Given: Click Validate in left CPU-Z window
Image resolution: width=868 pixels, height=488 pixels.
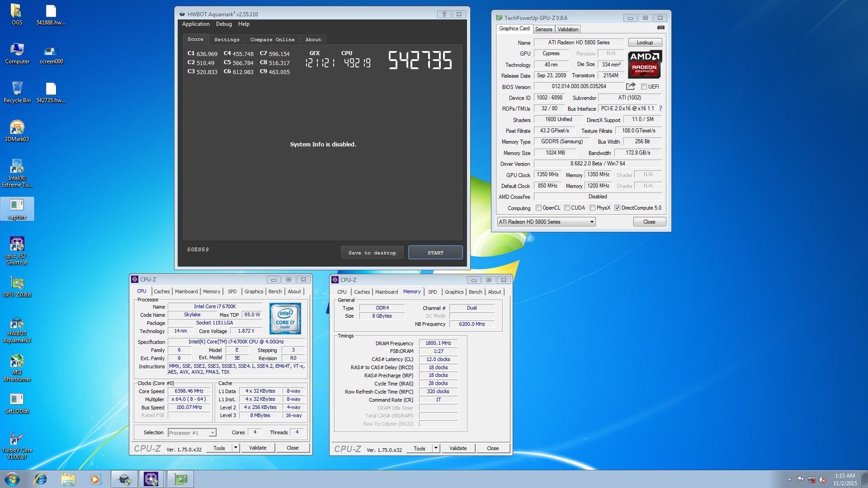Looking at the screenshot, I should tap(258, 448).
